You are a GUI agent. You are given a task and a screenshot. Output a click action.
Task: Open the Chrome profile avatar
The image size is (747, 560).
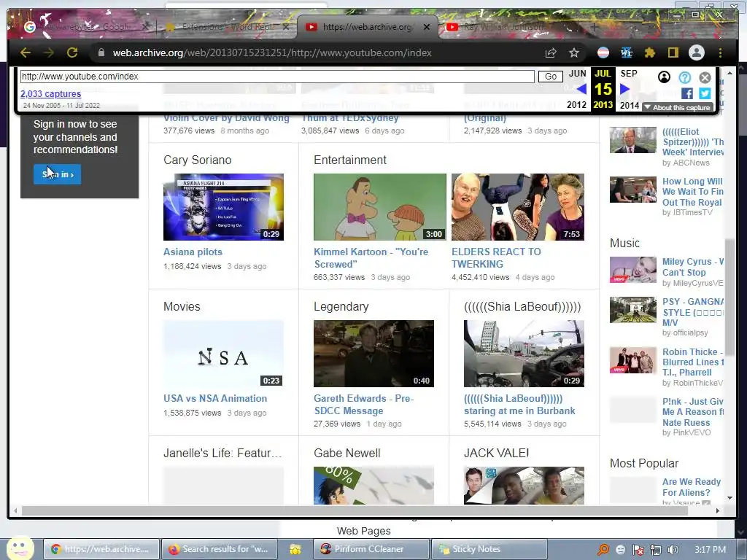point(697,52)
